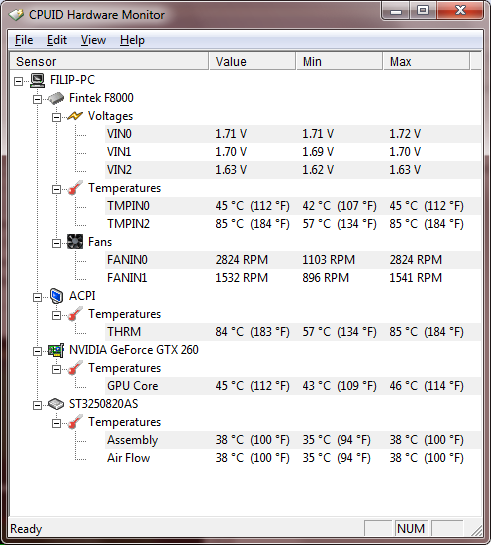Image resolution: width=491 pixels, height=545 pixels.
Task: Collapse the Fans group
Action: point(56,243)
